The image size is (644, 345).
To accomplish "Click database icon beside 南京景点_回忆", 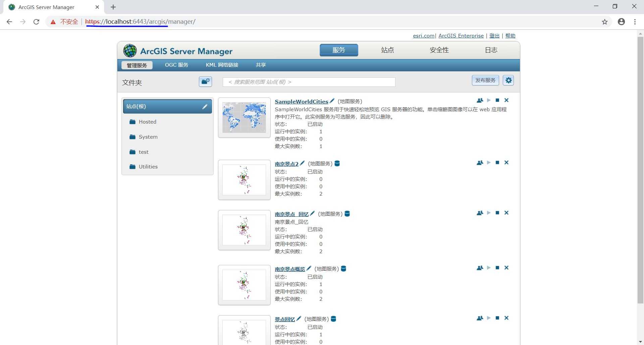I will point(347,214).
